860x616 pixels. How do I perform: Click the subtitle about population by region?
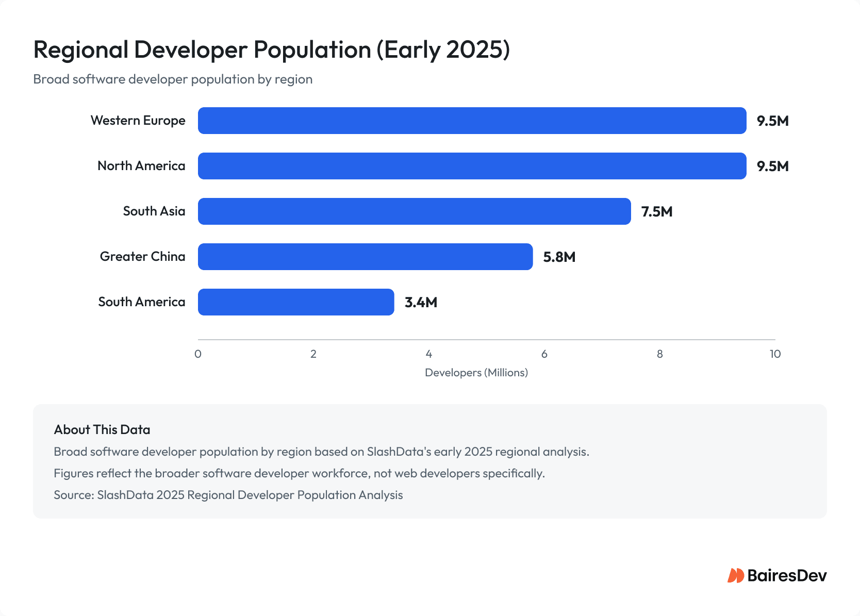[x=173, y=79]
